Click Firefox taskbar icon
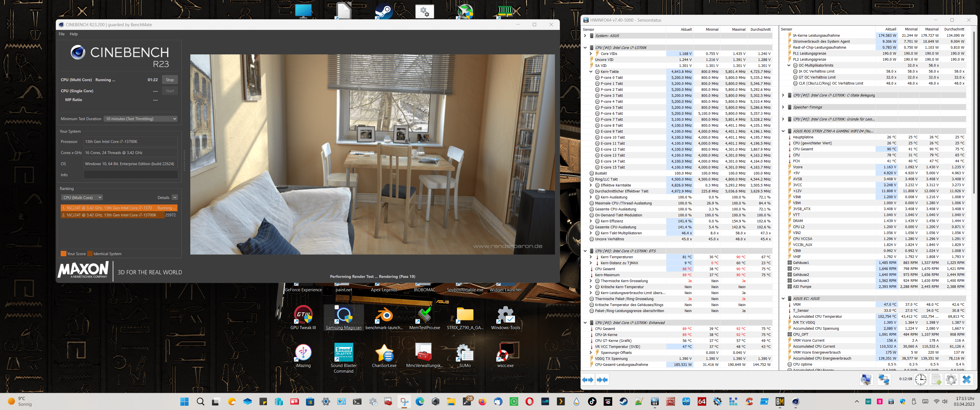This screenshot has width=980, height=410. [x=482, y=401]
